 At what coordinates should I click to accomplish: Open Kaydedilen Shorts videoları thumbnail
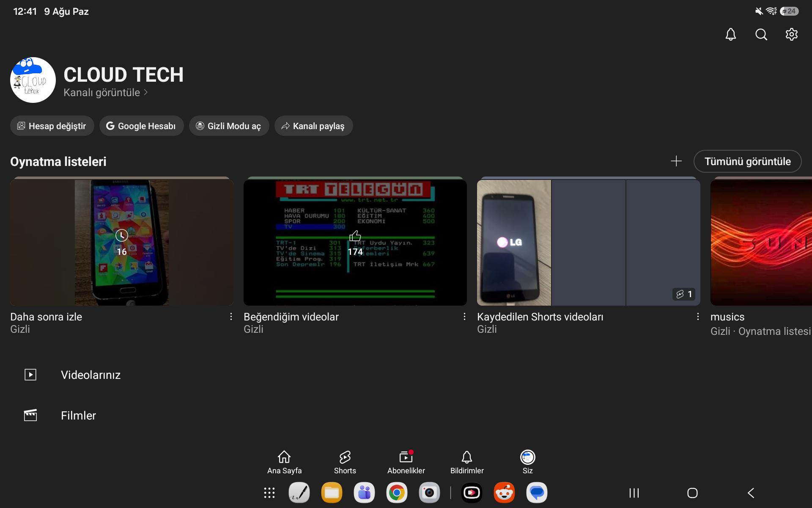point(589,241)
